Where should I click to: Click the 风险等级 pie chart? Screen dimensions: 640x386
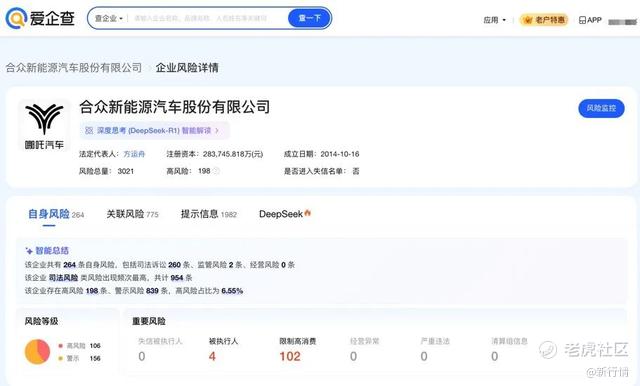38,351
